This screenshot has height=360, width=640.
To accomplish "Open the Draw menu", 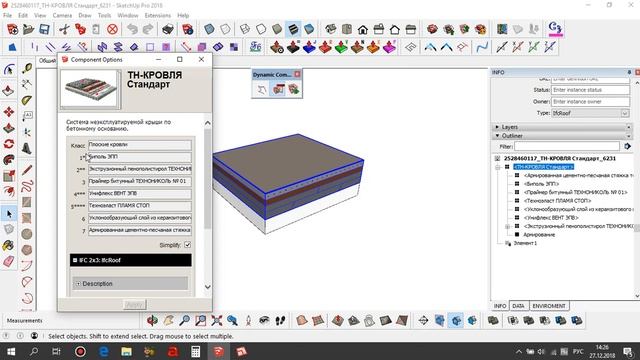I will (x=84, y=15).
